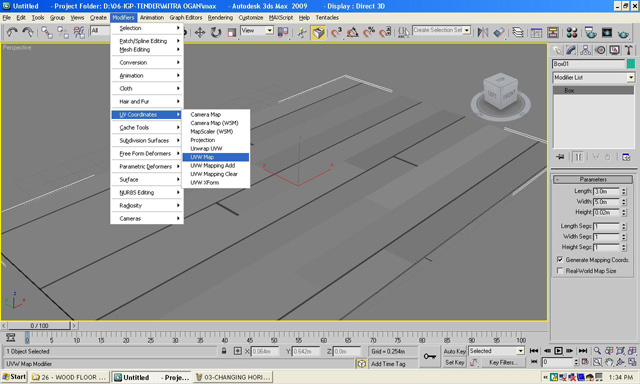Select the Select and Link tool
The image size is (640, 384).
point(47,32)
